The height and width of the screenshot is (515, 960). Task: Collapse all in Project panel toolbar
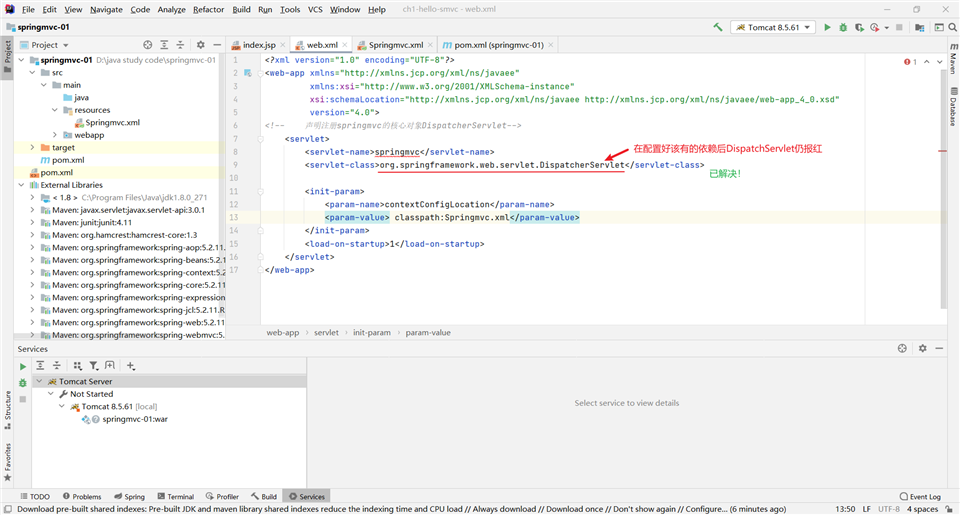click(x=180, y=45)
